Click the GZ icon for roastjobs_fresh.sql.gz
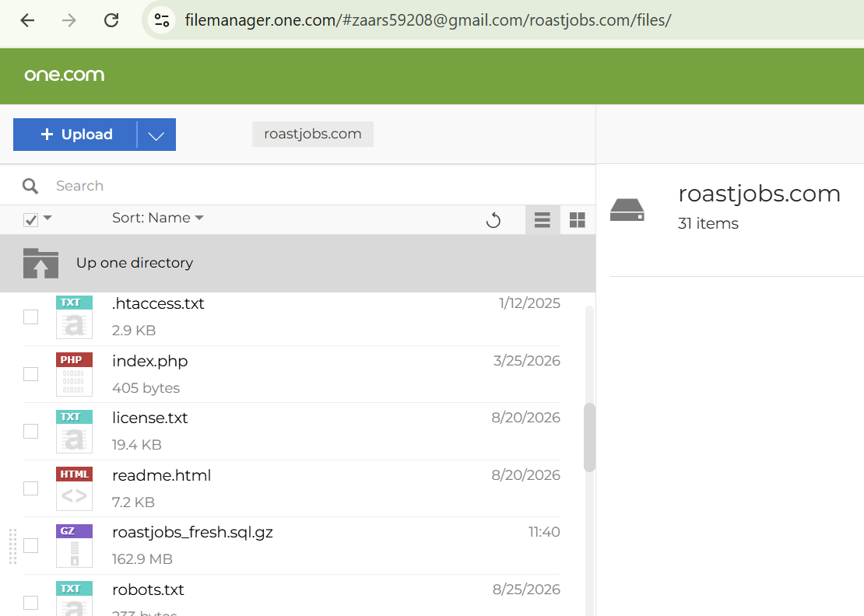The image size is (864, 616). 75,545
